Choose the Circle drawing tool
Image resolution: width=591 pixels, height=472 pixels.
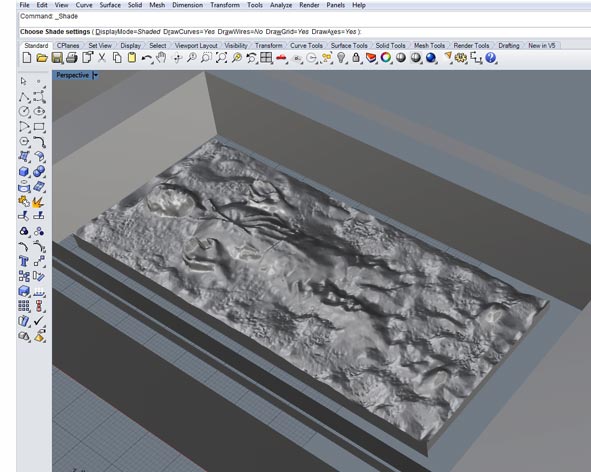[24, 111]
